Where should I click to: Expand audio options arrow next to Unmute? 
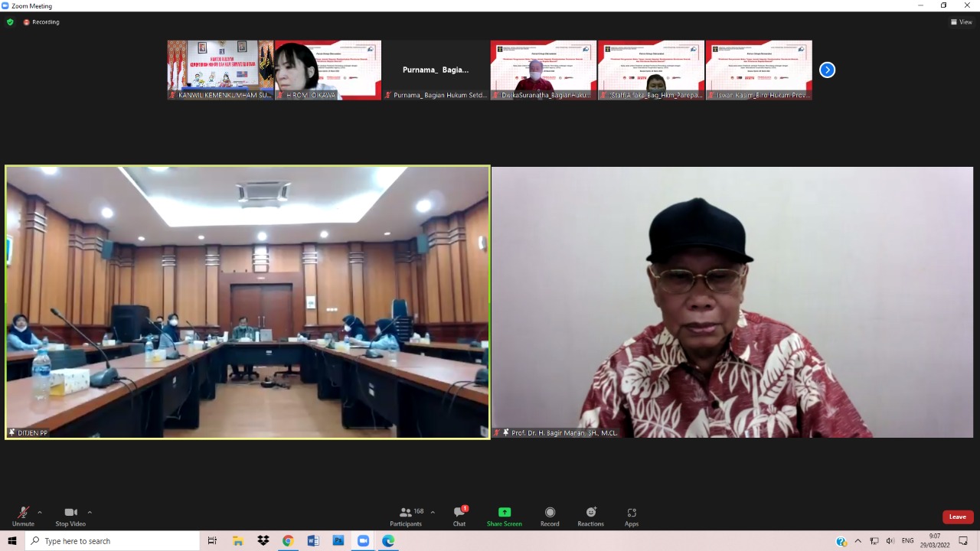click(40, 512)
